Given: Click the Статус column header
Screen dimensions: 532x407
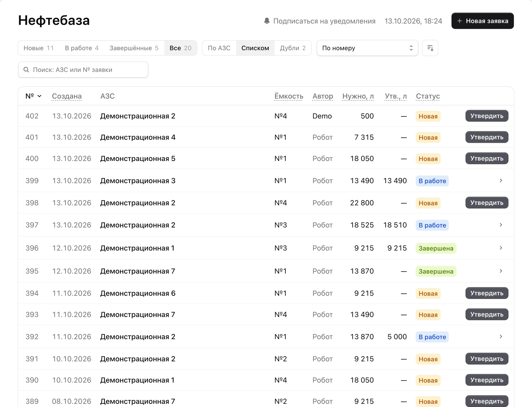Looking at the screenshot, I should point(428,96).
